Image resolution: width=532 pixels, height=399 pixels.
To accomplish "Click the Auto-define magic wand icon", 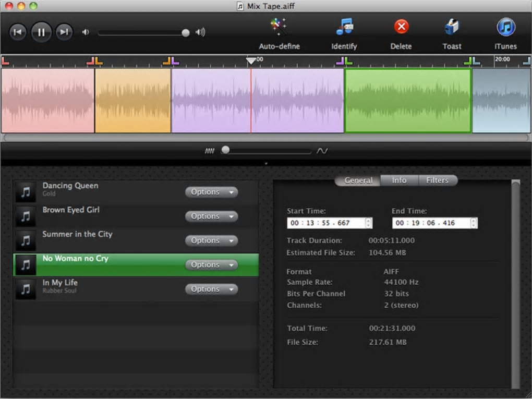I will click(x=279, y=27).
